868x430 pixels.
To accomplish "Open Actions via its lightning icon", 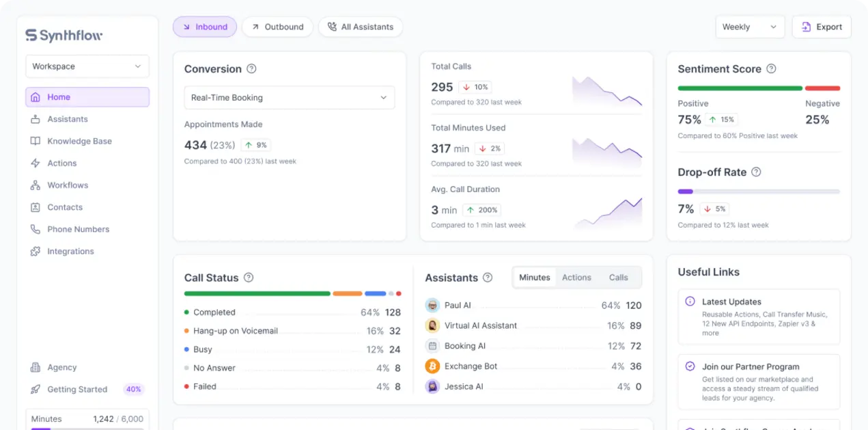I will tap(36, 163).
